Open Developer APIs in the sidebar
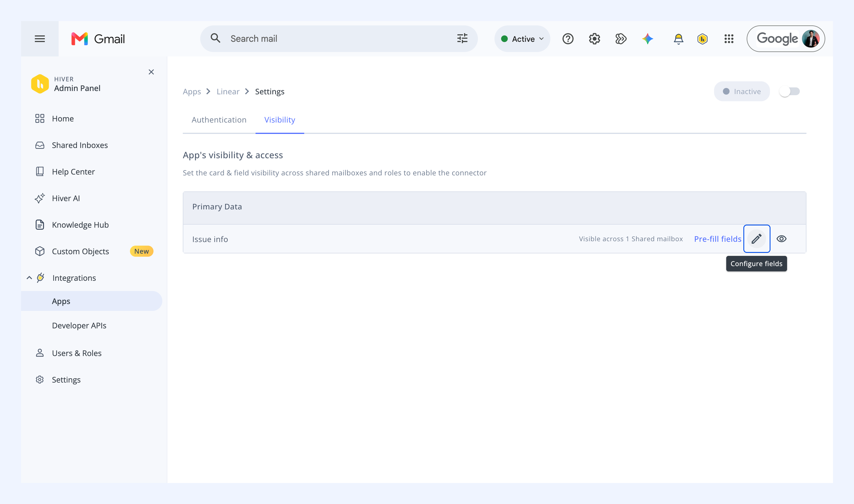The width and height of the screenshot is (854, 504). tap(79, 325)
